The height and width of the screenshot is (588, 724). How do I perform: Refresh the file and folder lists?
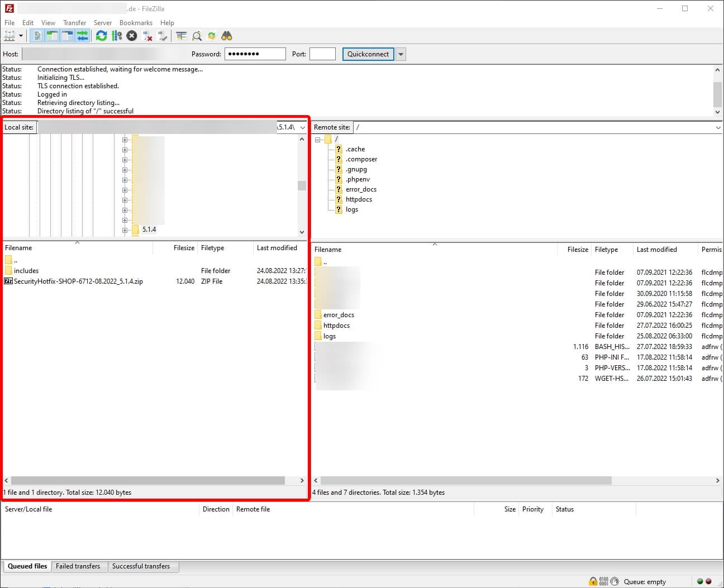point(101,36)
